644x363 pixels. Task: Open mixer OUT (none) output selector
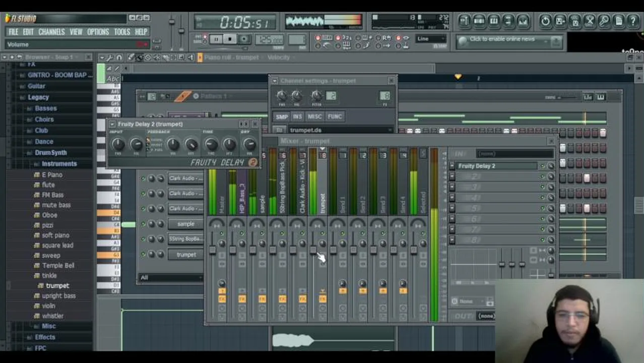point(486,316)
